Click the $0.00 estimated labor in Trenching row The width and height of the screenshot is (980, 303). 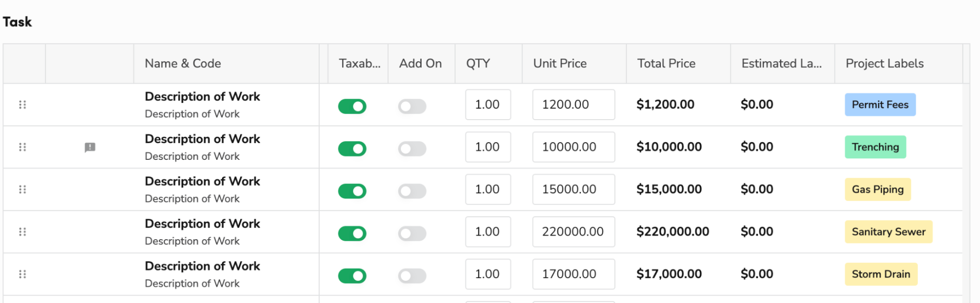click(757, 147)
